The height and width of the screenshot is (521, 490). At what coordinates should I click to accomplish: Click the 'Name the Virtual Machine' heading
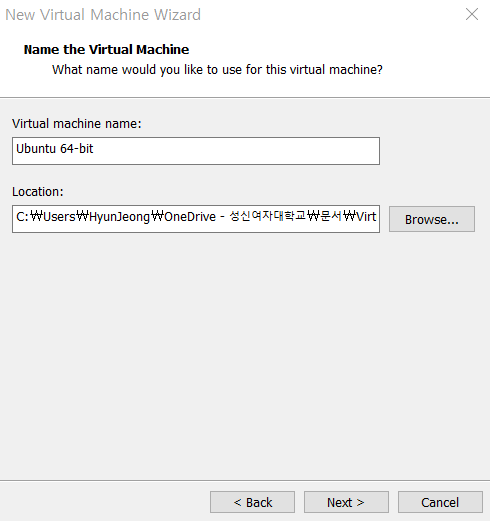106,49
